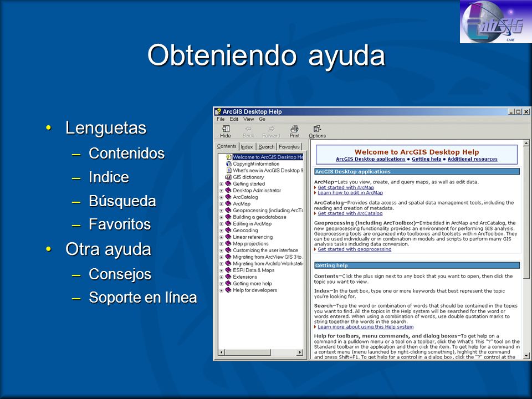Screen dimensions: 532x399
Task: Click the Options toolbar icon
Action: pos(317,129)
